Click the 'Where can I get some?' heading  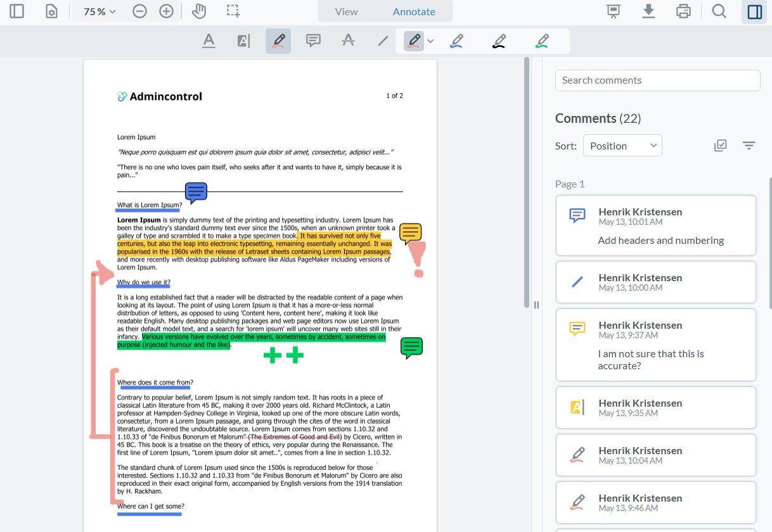(151, 506)
